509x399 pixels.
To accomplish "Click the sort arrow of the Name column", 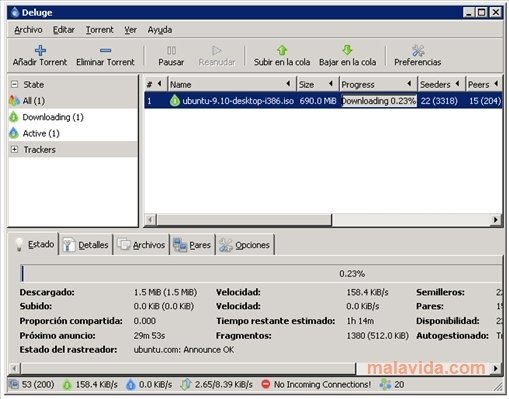I will coord(288,84).
